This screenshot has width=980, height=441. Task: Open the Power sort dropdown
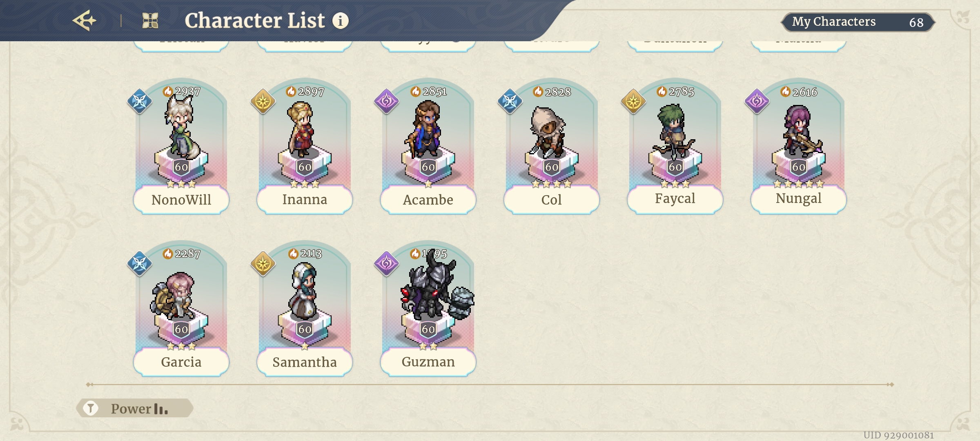(131, 408)
